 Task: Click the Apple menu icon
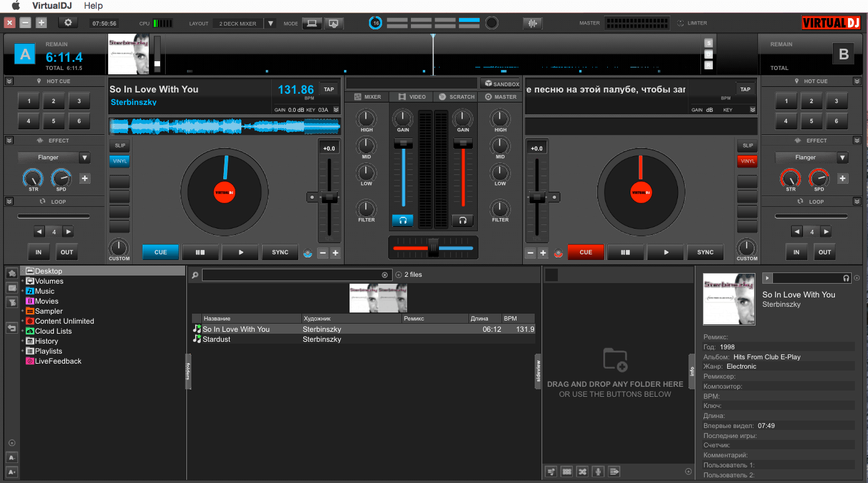16,6
